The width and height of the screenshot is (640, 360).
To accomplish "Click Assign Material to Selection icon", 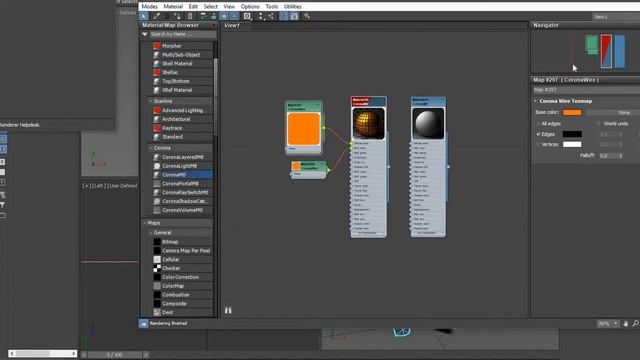I will (177, 16).
